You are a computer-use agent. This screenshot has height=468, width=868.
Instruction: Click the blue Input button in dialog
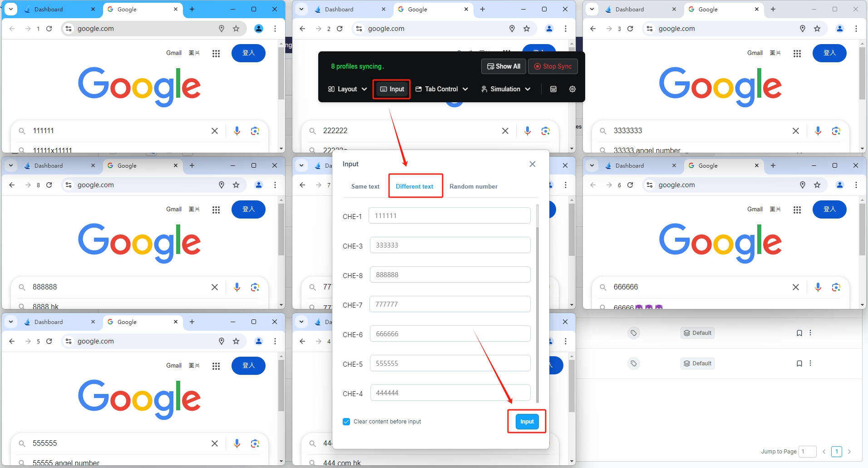527,422
